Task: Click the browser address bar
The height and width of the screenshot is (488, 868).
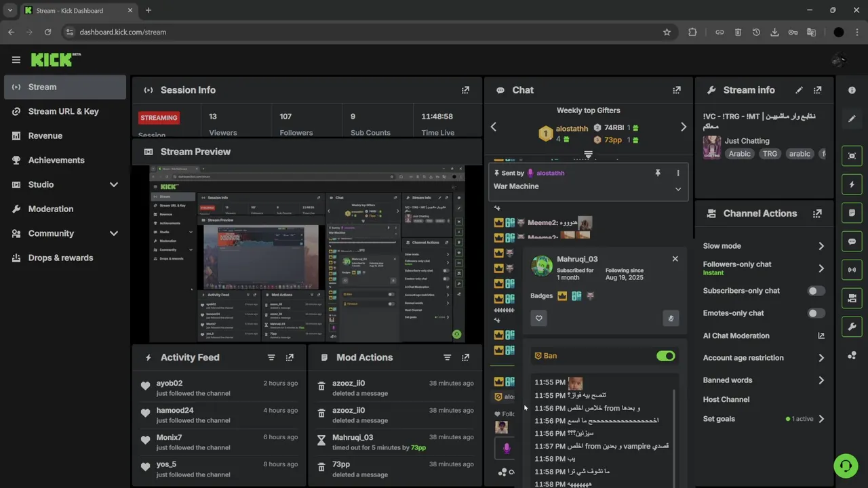Action: [x=366, y=32]
